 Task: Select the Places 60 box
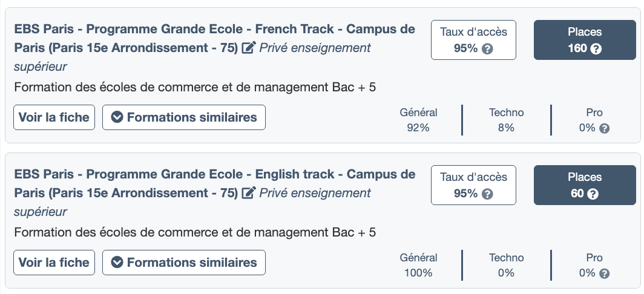click(585, 185)
